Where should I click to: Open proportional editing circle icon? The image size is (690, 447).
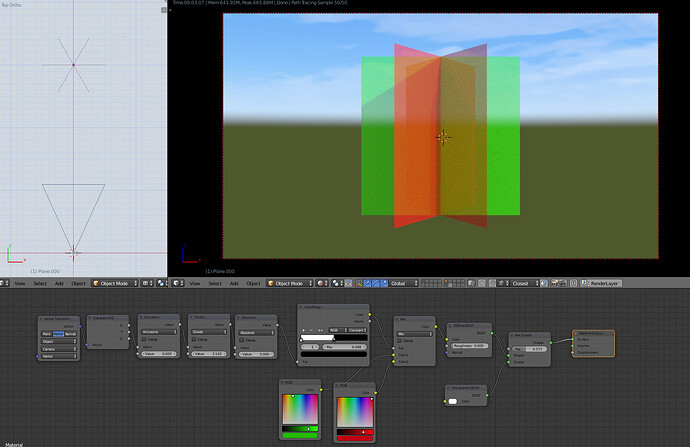[482, 283]
